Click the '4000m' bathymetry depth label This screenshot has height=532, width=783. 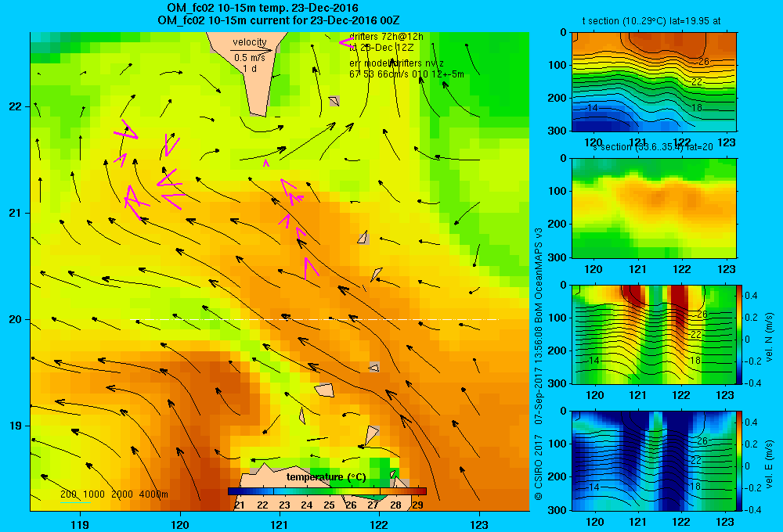pyautogui.click(x=153, y=494)
